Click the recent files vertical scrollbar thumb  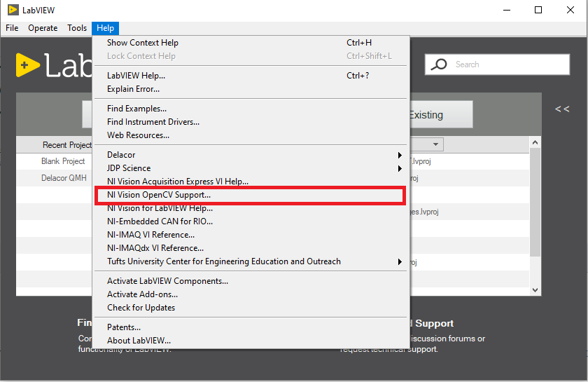pyautogui.click(x=535, y=202)
